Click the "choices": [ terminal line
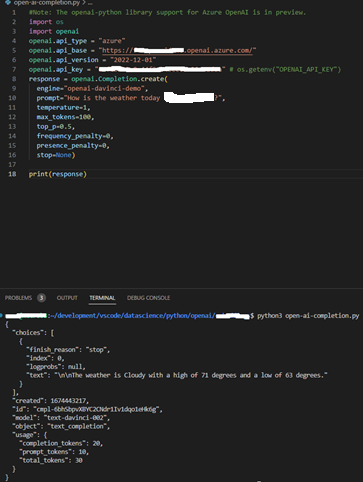This screenshot has height=482, width=363. coord(33,333)
